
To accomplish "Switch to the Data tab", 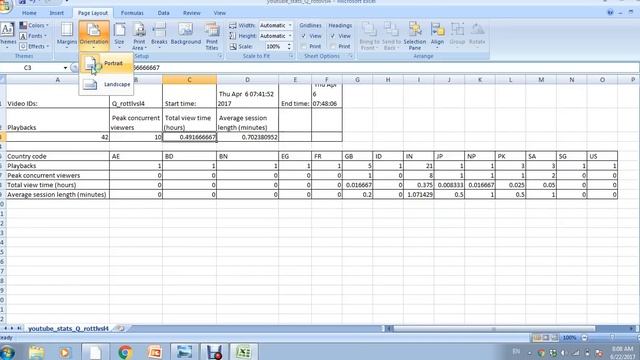I will click(x=163, y=13).
